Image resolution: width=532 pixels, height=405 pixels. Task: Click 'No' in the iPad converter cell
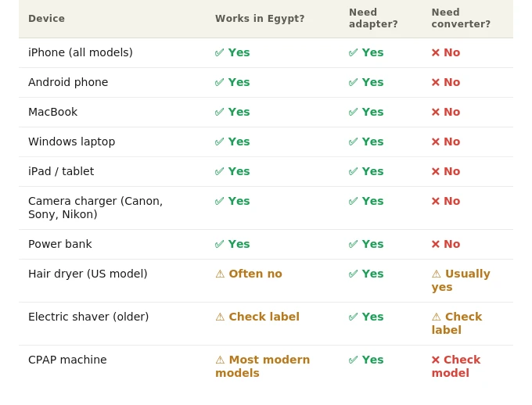click(x=452, y=171)
